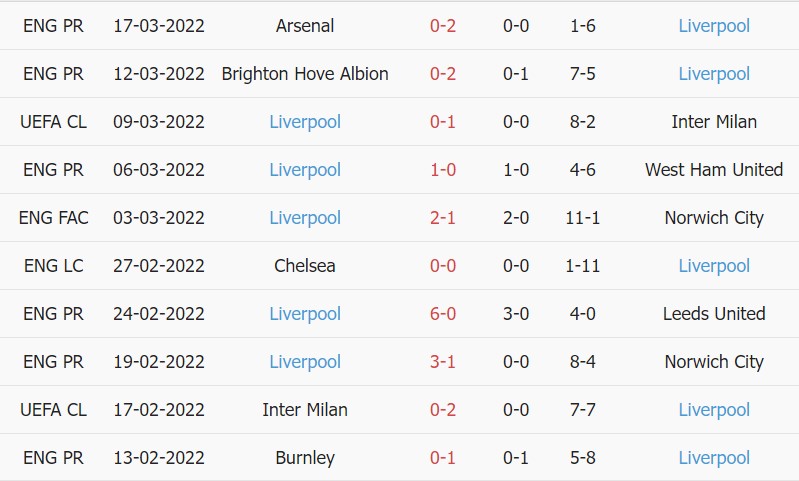Screen dimensions: 799x481
Task: Click Liverpool link in the ENG FAC row
Action: point(305,218)
